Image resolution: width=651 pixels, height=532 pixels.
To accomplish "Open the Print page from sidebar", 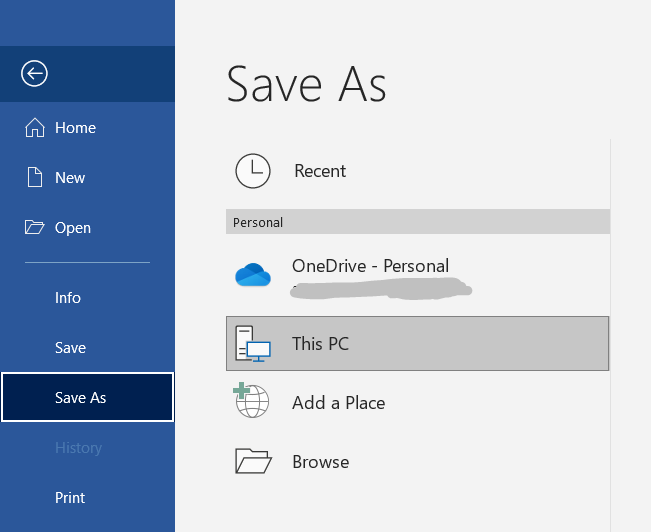I will [x=70, y=498].
